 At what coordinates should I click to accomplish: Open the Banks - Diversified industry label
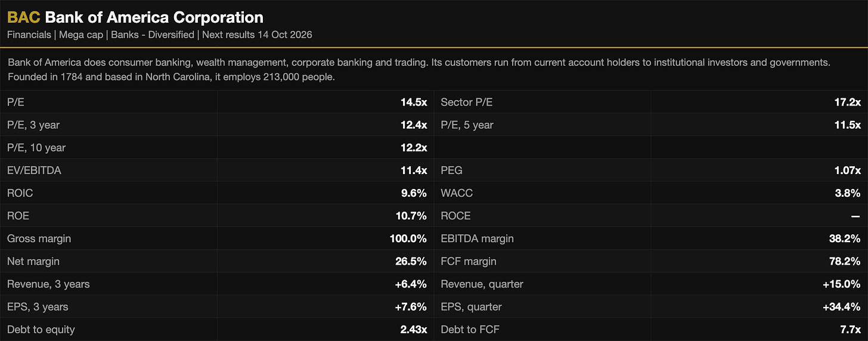[153, 35]
